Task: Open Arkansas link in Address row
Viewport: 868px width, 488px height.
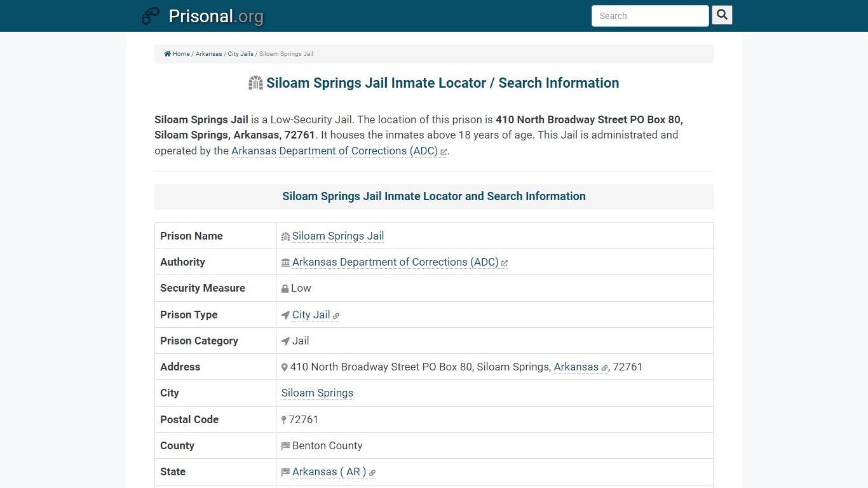Action: point(576,367)
